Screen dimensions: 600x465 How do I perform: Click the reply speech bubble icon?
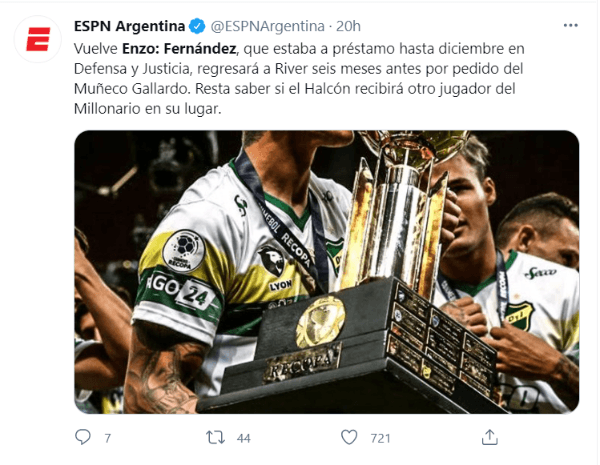(x=83, y=437)
